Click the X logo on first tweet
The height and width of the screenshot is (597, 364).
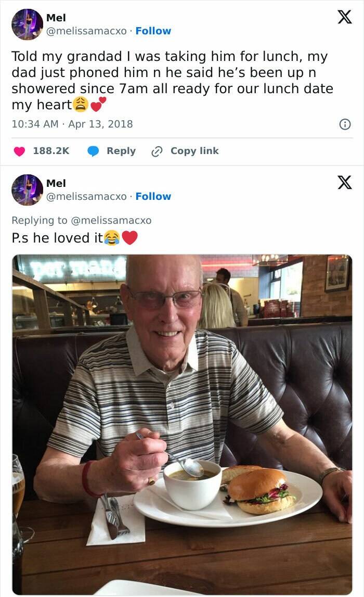tap(345, 17)
